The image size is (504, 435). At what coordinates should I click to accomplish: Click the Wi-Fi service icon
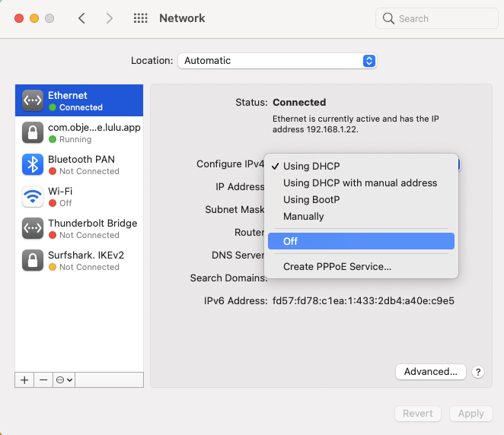point(33,196)
